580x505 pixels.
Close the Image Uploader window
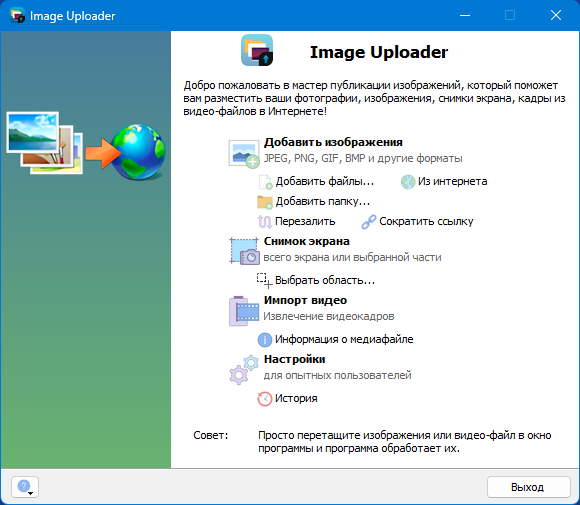(x=556, y=16)
